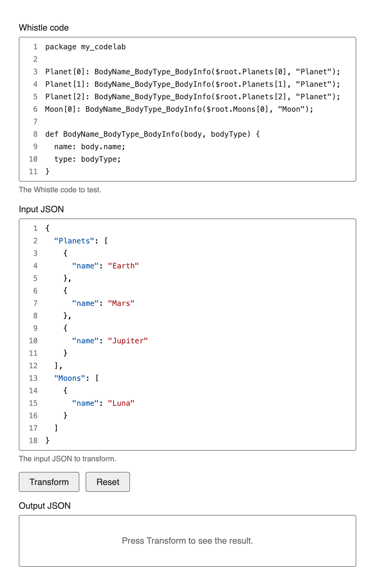Click the "type: bodyType;" code line
This screenshot has height=588, width=375.
87,159
